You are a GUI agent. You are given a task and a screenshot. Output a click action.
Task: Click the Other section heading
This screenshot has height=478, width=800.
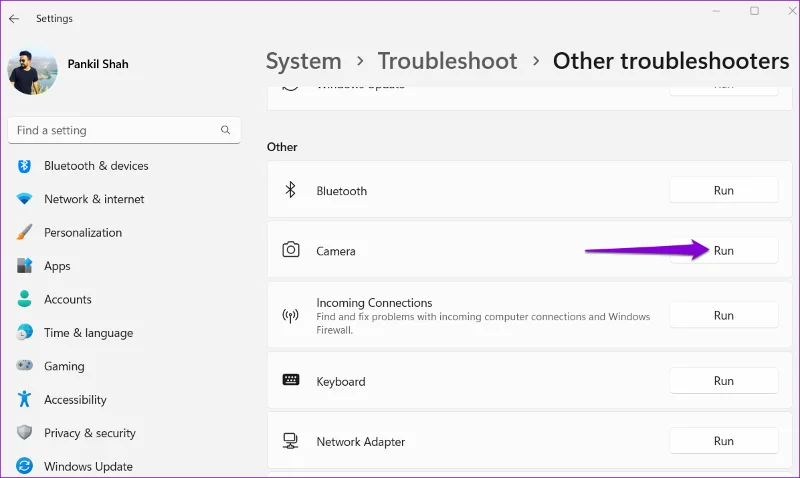282,147
